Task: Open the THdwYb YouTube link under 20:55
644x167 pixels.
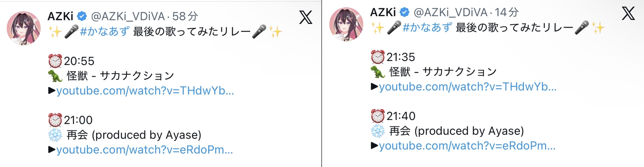Action: 145,91
